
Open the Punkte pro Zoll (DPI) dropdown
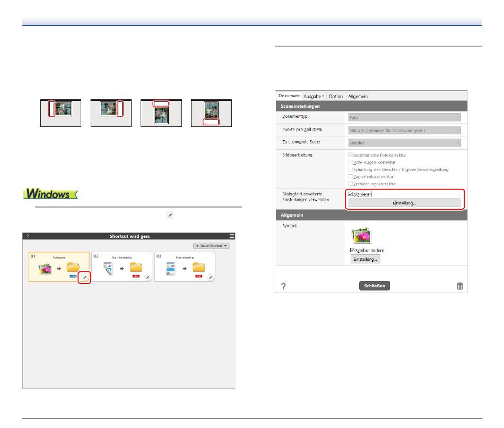[x=404, y=130]
